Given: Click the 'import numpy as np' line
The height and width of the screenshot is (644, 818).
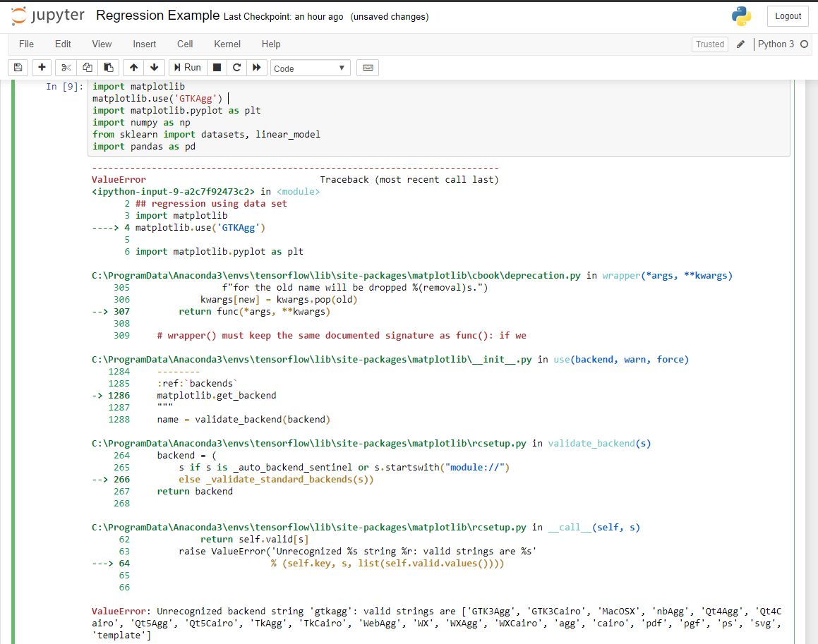Looking at the screenshot, I should 141,123.
